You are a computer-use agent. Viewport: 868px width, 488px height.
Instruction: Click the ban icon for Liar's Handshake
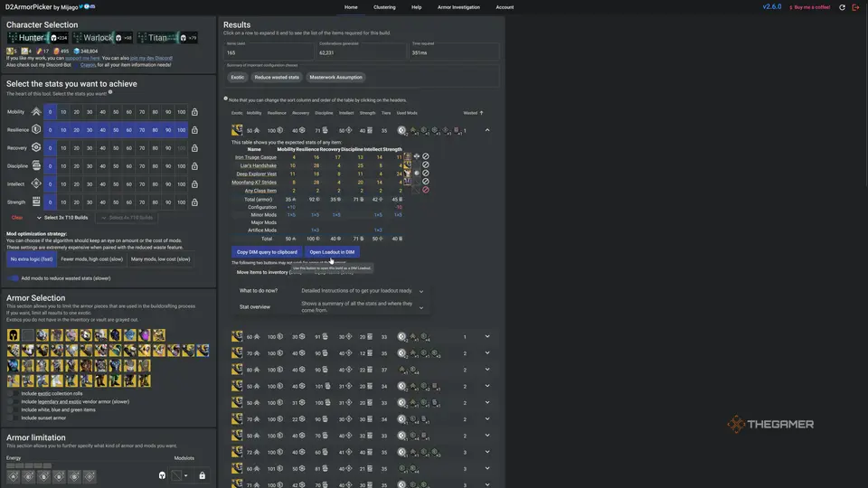click(426, 164)
